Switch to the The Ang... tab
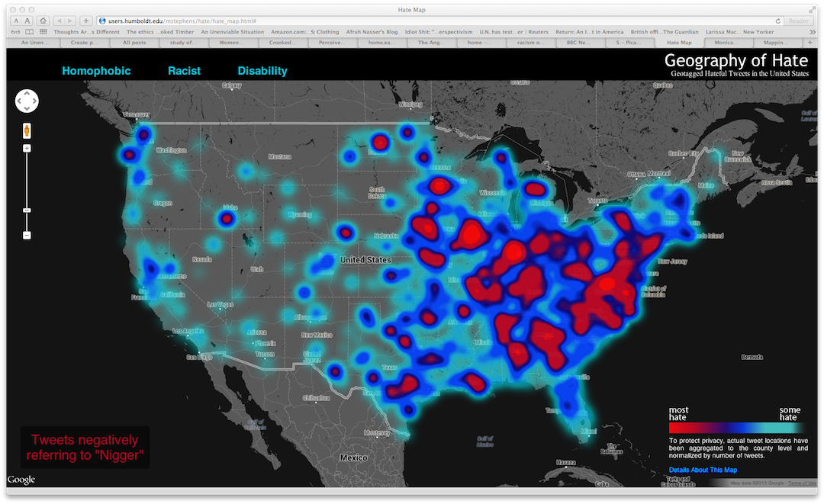 pyautogui.click(x=431, y=43)
